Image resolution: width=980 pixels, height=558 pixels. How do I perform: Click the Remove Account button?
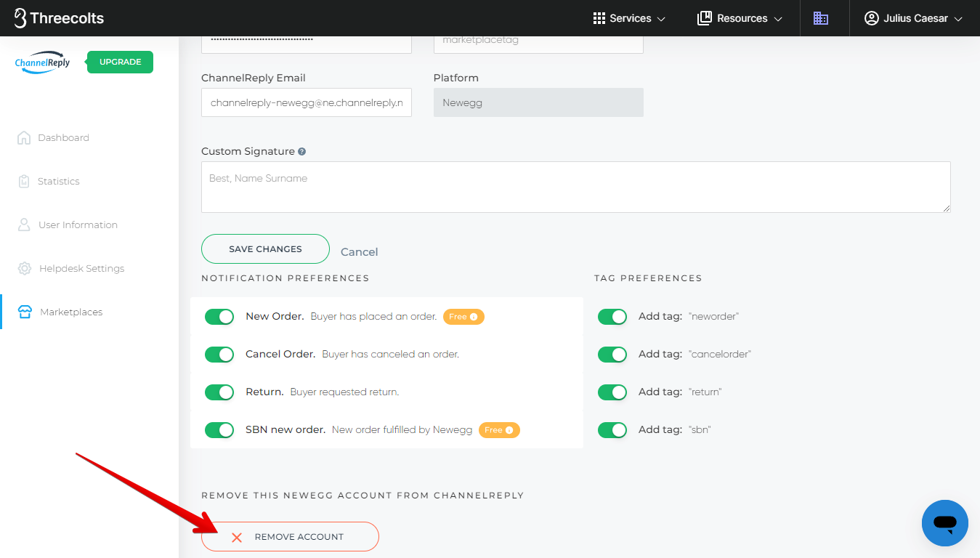290,537
